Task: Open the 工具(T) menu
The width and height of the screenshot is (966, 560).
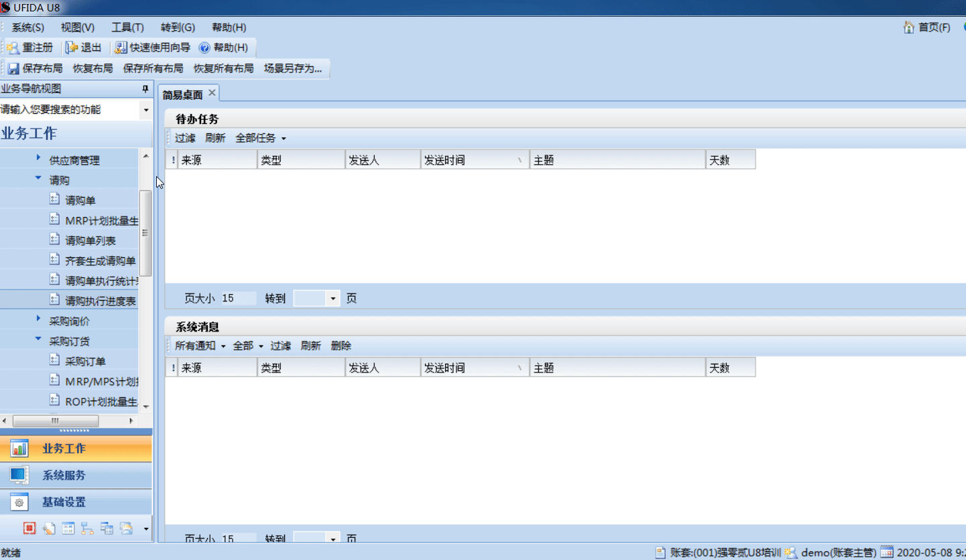Action: [x=127, y=27]
